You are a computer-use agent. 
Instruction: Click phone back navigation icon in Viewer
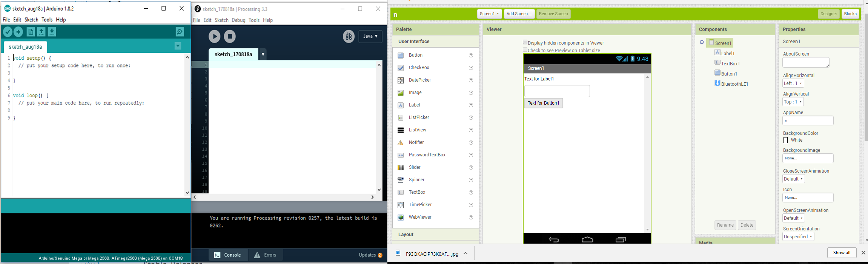554,239
